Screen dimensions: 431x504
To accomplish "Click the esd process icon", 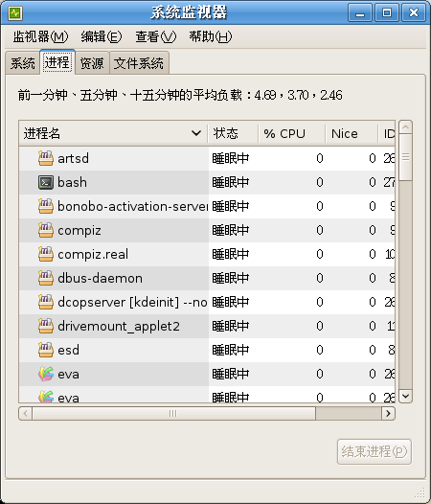I will click(x=46, y=350).
